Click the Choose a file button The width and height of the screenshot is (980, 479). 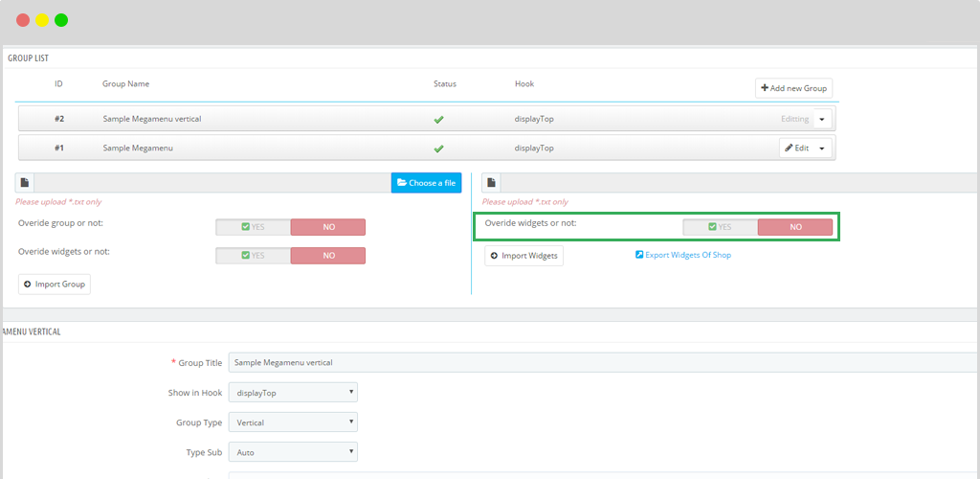point(426,183)
